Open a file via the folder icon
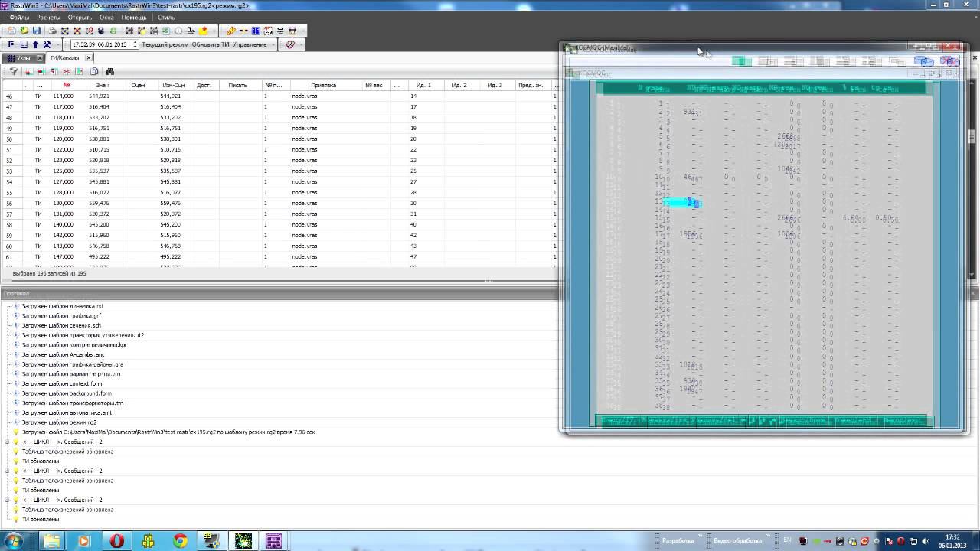Screen dimensions: 980x551 24,31
